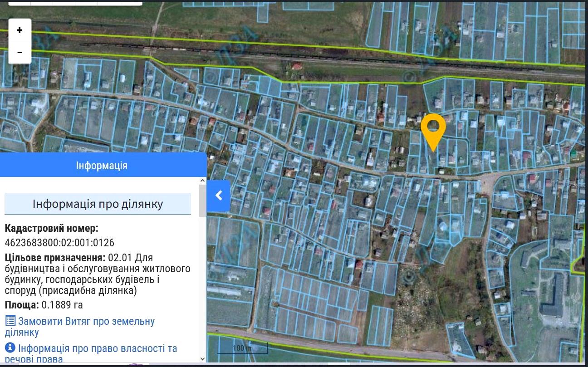Click the Кадастровий номер label
The height and width of the screenshot is (367, 588).
coord(51,229)
